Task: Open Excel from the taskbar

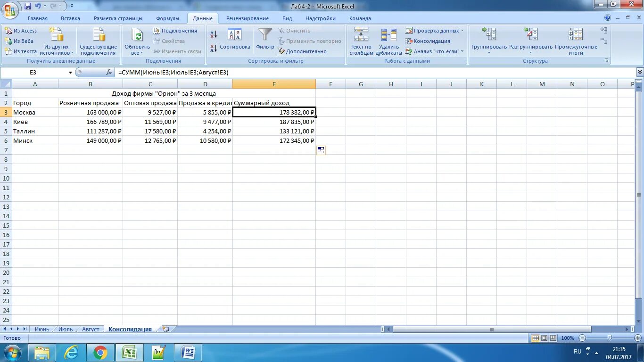Action: click(x=129, y=353)
